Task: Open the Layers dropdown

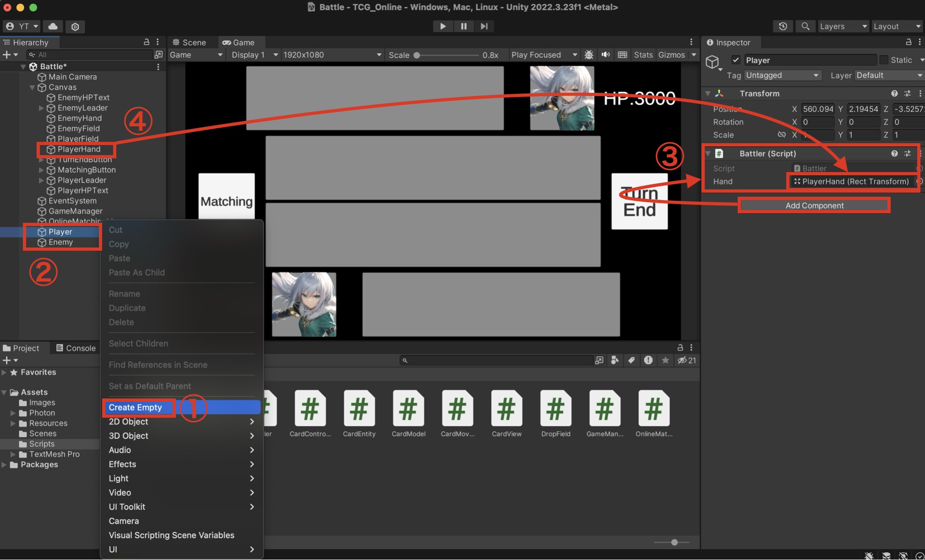Action: point(843,26)
